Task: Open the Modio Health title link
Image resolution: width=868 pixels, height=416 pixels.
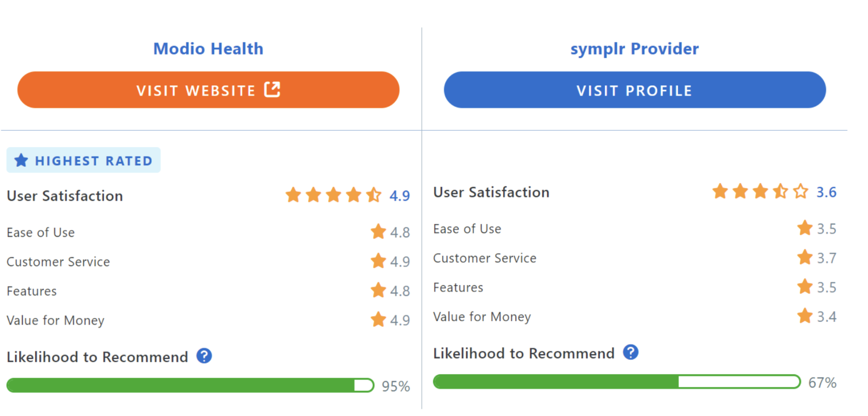Action: click(208, 49)
